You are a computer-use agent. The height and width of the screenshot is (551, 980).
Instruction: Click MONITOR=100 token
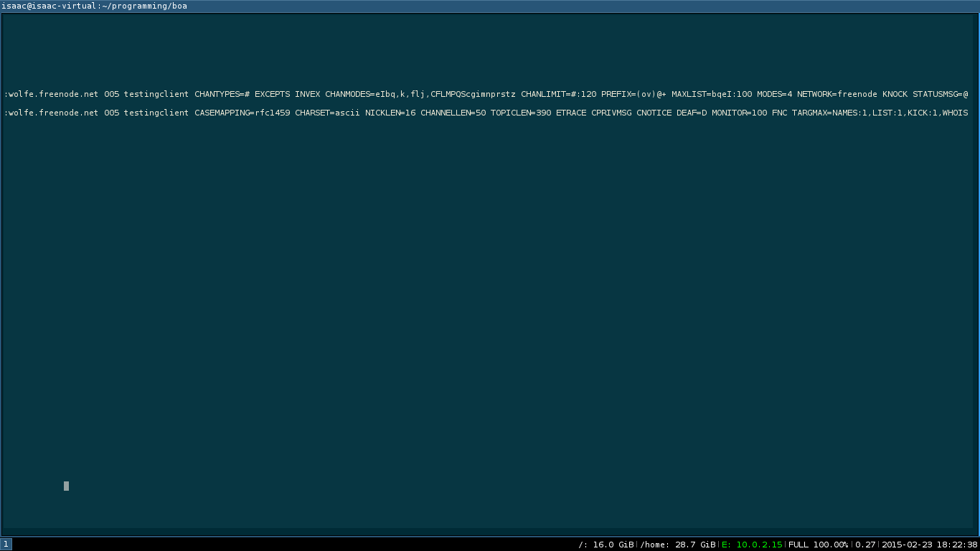[739, 113]
